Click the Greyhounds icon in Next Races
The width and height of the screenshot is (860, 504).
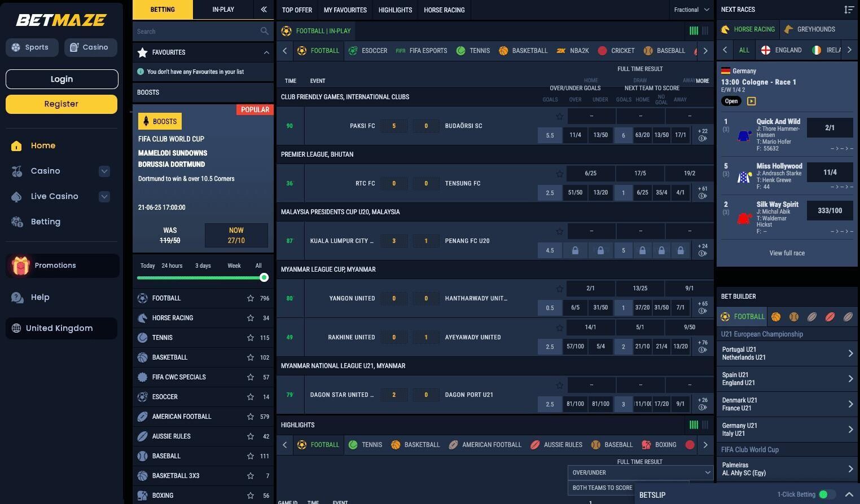789,29
